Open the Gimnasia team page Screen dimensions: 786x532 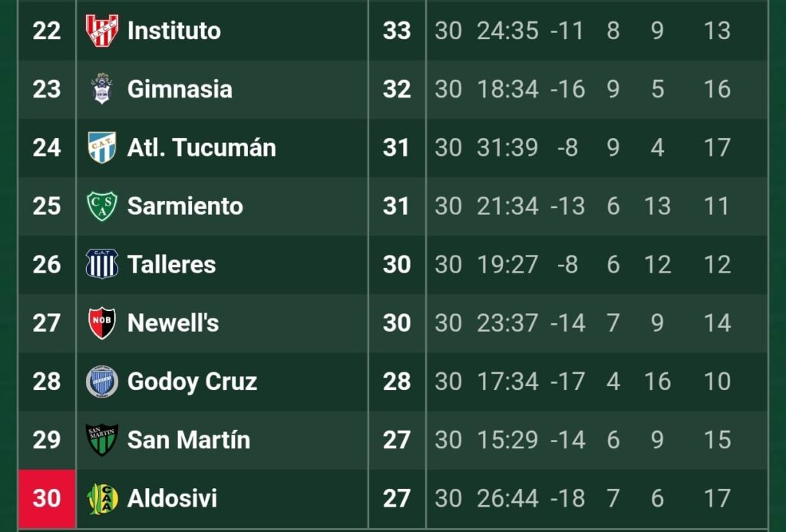180,89
